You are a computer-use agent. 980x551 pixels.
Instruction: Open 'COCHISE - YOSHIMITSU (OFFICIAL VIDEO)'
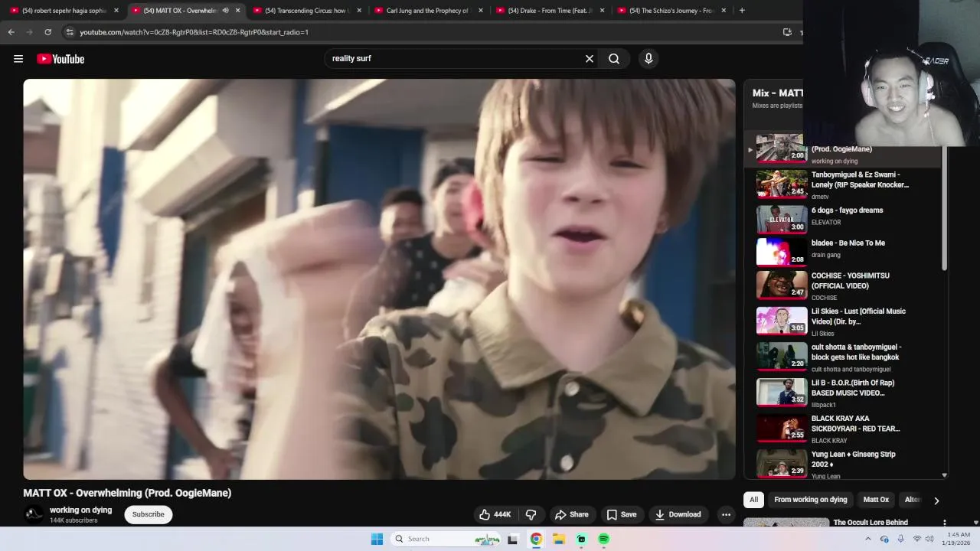coord(851,281)
